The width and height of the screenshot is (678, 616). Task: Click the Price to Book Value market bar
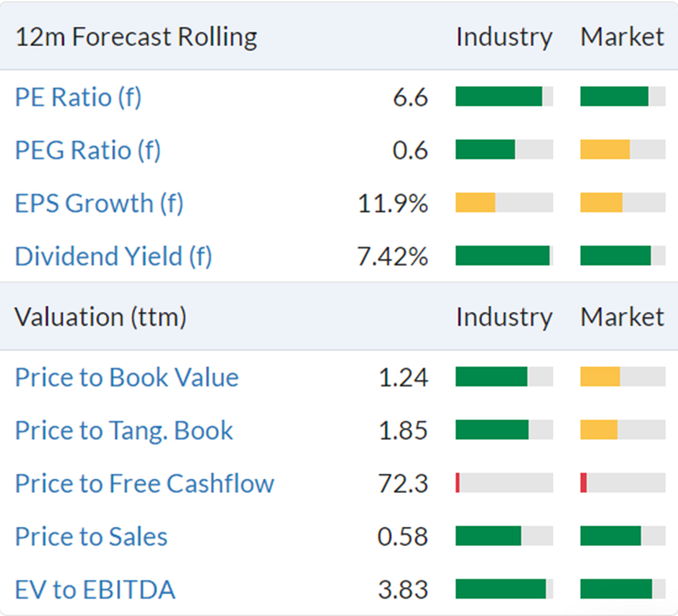(623, 377)
